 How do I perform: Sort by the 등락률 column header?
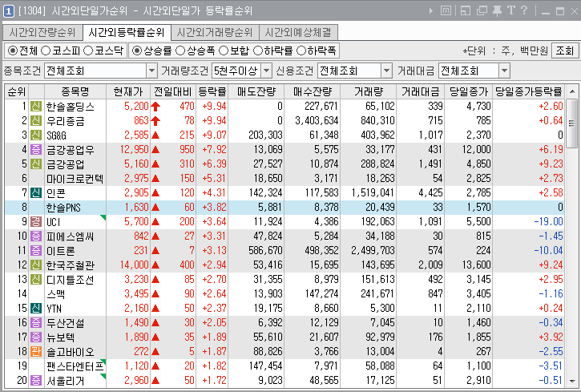pyautogui.click(x=212, y=91)
